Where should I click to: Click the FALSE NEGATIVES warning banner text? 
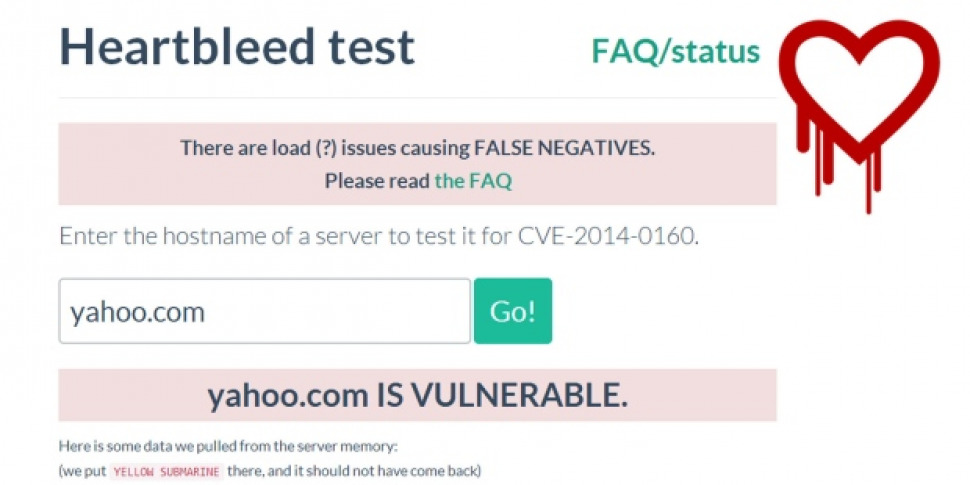click(418, 148)
